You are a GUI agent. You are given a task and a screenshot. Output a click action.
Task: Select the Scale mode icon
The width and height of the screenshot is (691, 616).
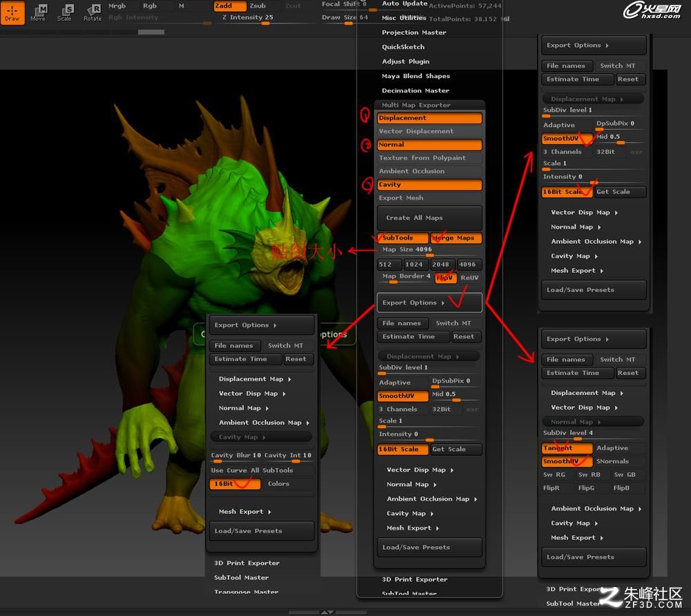(x=65, y=12)
